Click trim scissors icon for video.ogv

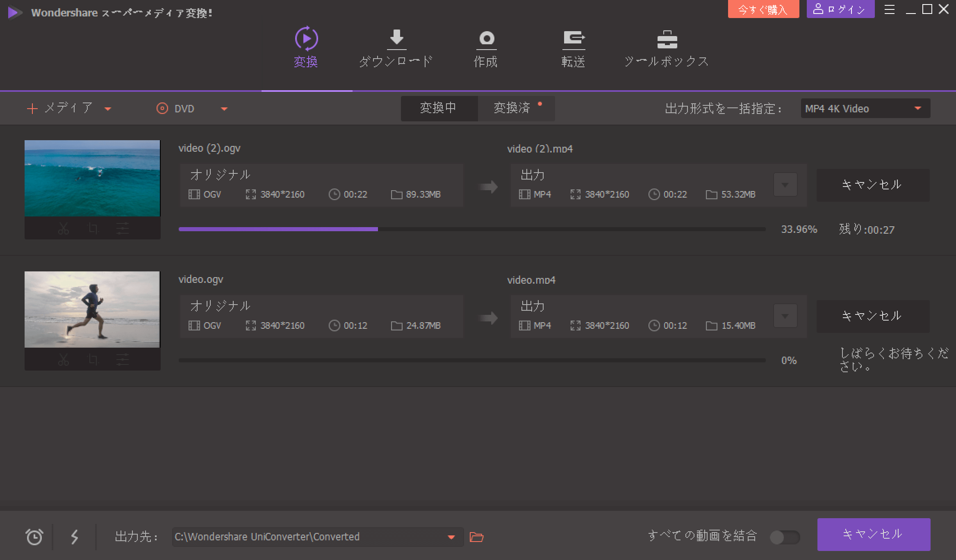point(63,360)
